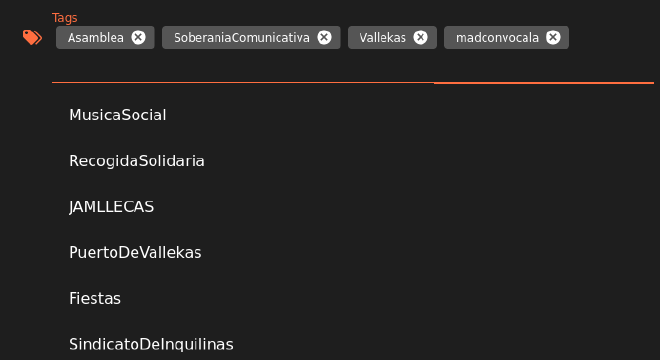Click the Vallekas chip text
Viewport: 660px width, 360px height.
[383, 38]
